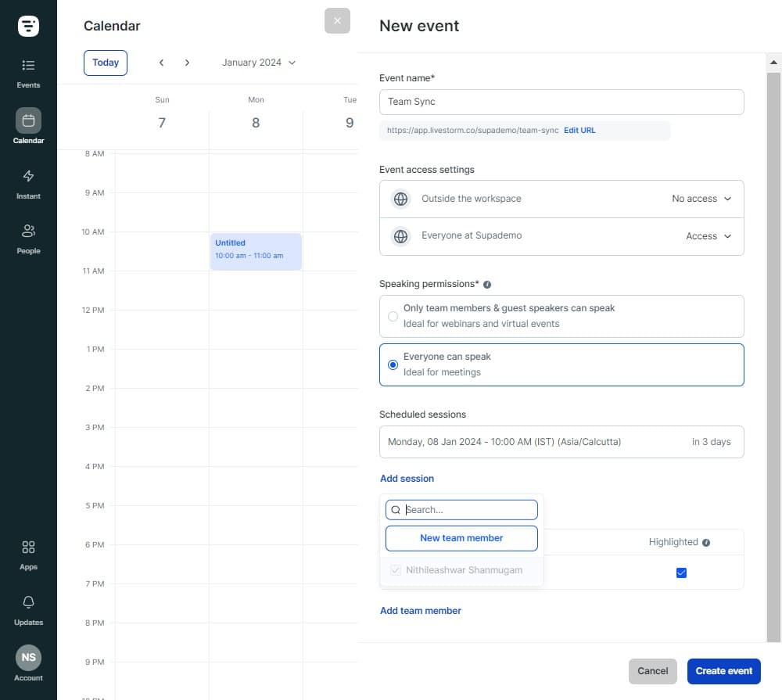Open the People section
The image size is (782, 700).
tap(28, 237)
